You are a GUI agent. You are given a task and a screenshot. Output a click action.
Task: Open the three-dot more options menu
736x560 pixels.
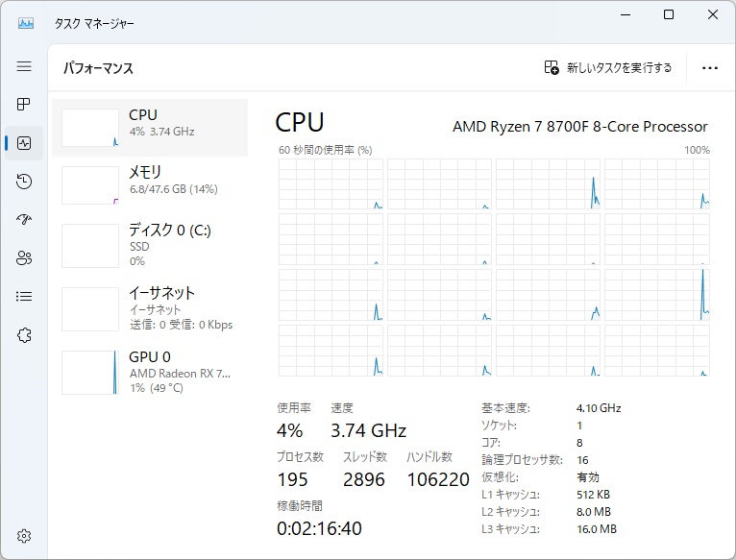pos(710,68)
